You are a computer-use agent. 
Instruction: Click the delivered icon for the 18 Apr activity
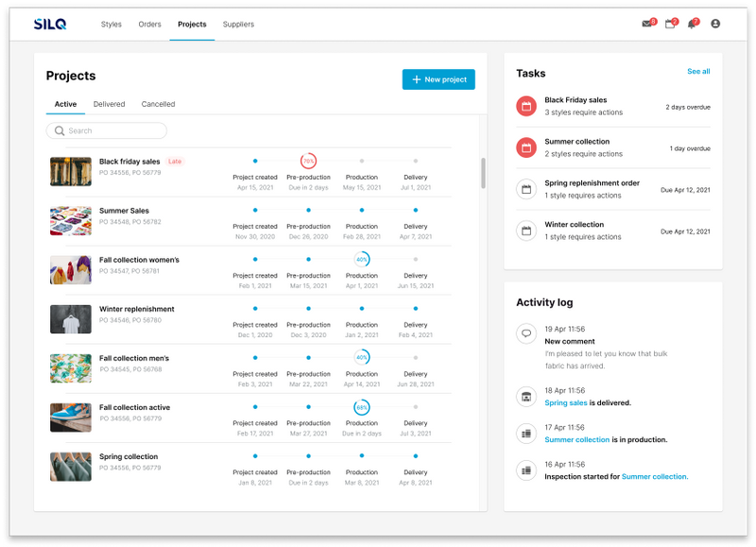[526, 397]
